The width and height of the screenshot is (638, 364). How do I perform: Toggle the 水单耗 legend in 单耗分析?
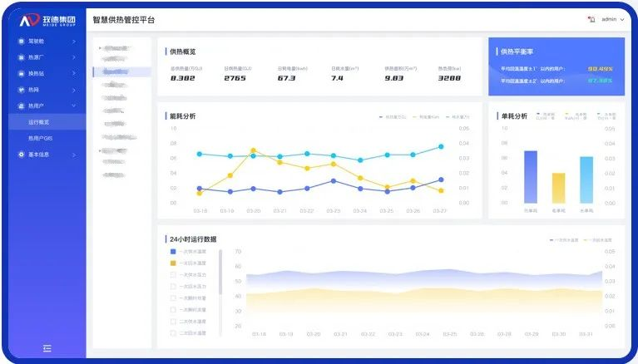click(x=606, y=116)
